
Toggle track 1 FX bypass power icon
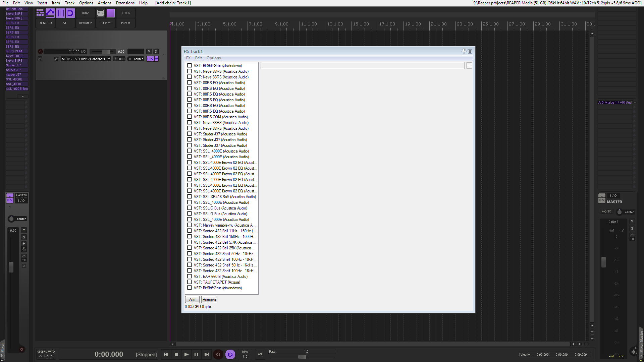[156, 59]
